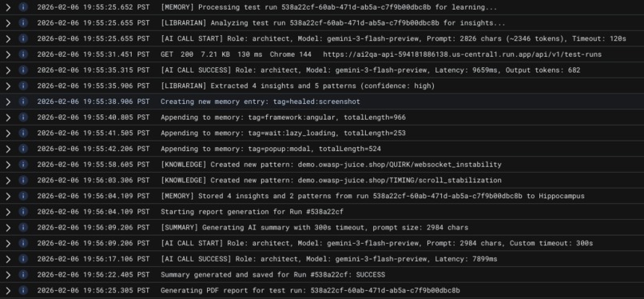Click info severity icon on GET 200 row
Viewport: 644px width, 299px height.
[23, 54]
